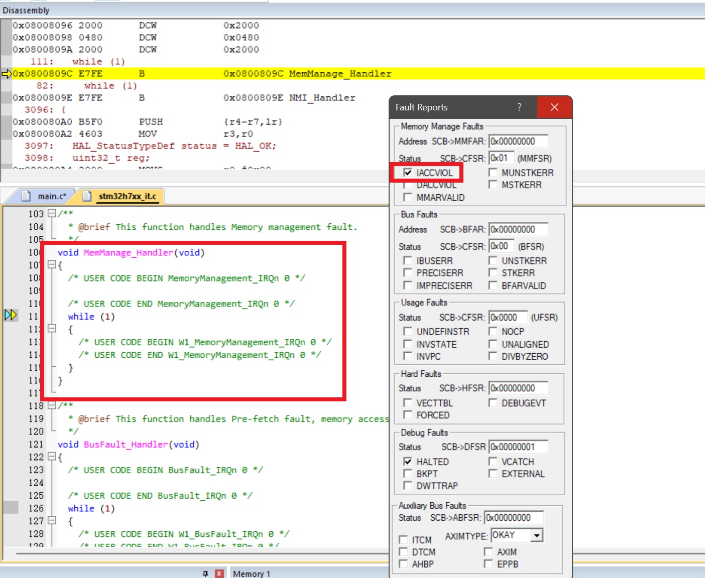728x584 pixels.
Task: Click the Disassembly panel title
Action: [x=26, y=10]
